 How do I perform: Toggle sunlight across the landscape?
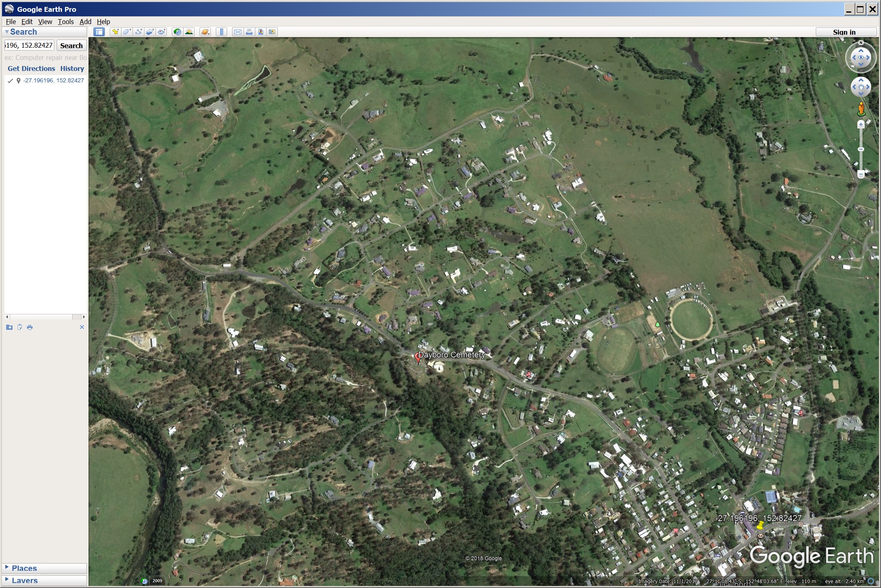coord(189,32)
